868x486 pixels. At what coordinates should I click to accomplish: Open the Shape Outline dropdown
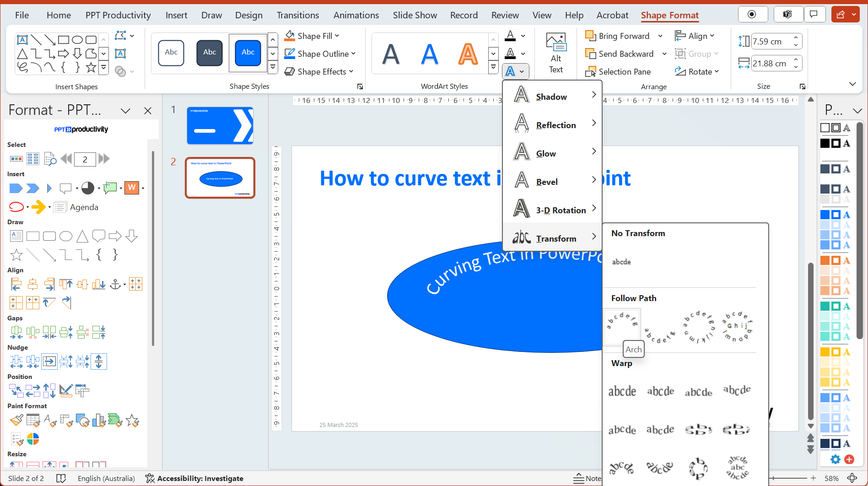[320, 54]
